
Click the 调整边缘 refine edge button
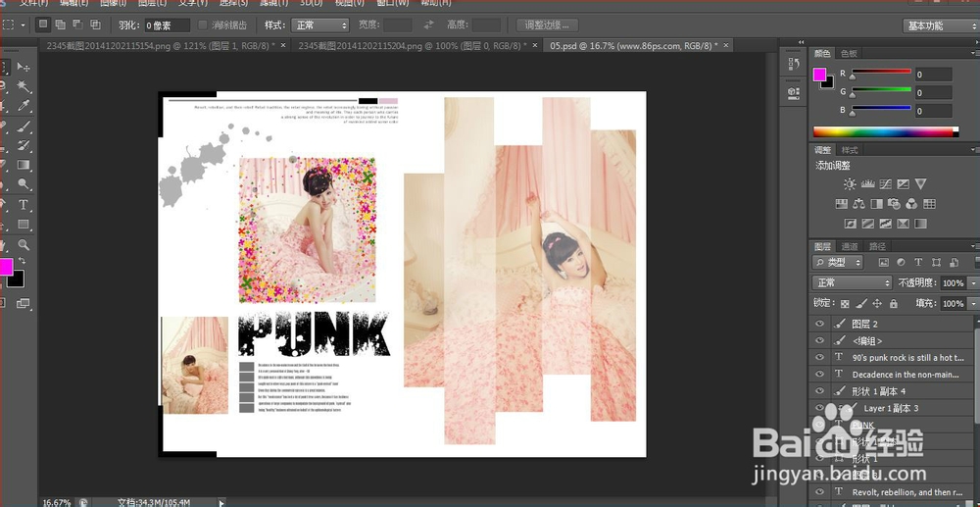click(547, 25)
